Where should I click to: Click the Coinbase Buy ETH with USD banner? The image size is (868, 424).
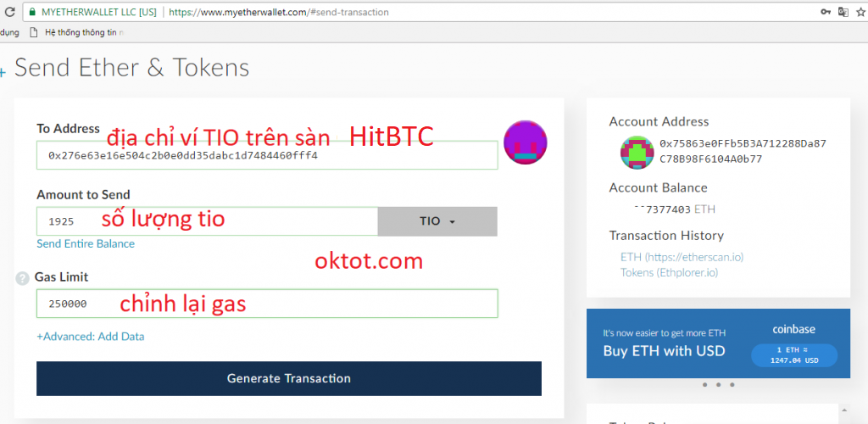[718, 343]
